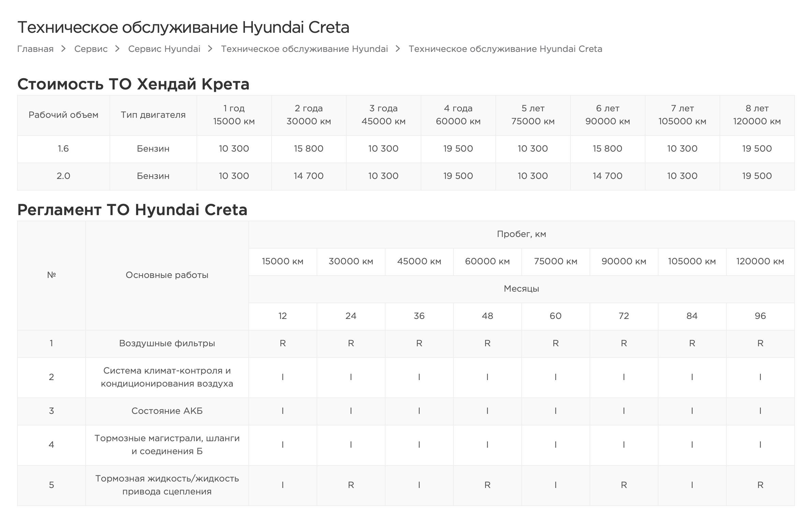Click the 1.6 engine volume cell
Viewport: 812px width, 531px height.
(x=63, y=149)
